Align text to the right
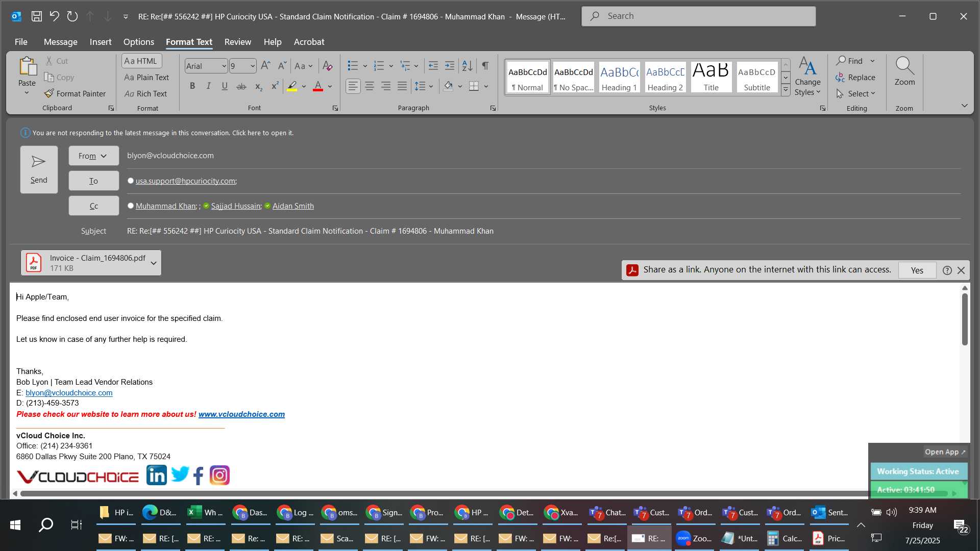 tap(386, 86)
